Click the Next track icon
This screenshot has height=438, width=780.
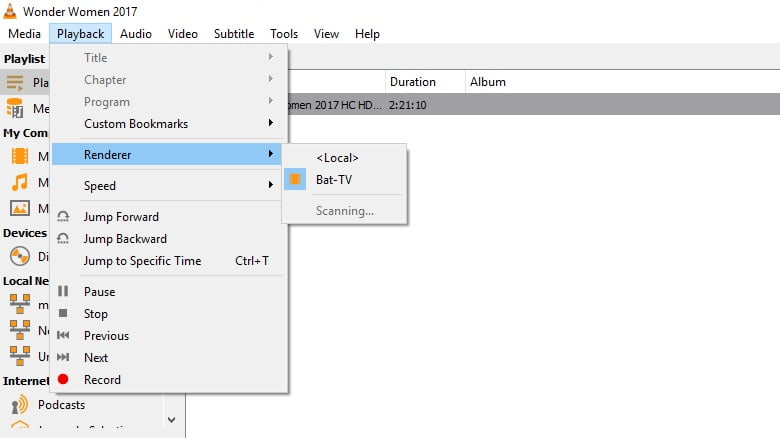pyautogui.click(x=63, y=357)
